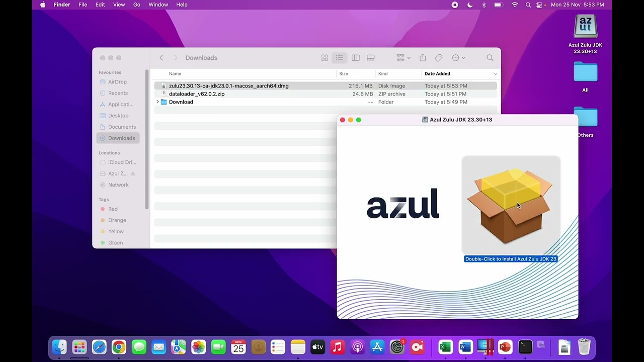This screenshot has height=362, width=644.
Task: Open the View menu
Action: click(119, 5)
